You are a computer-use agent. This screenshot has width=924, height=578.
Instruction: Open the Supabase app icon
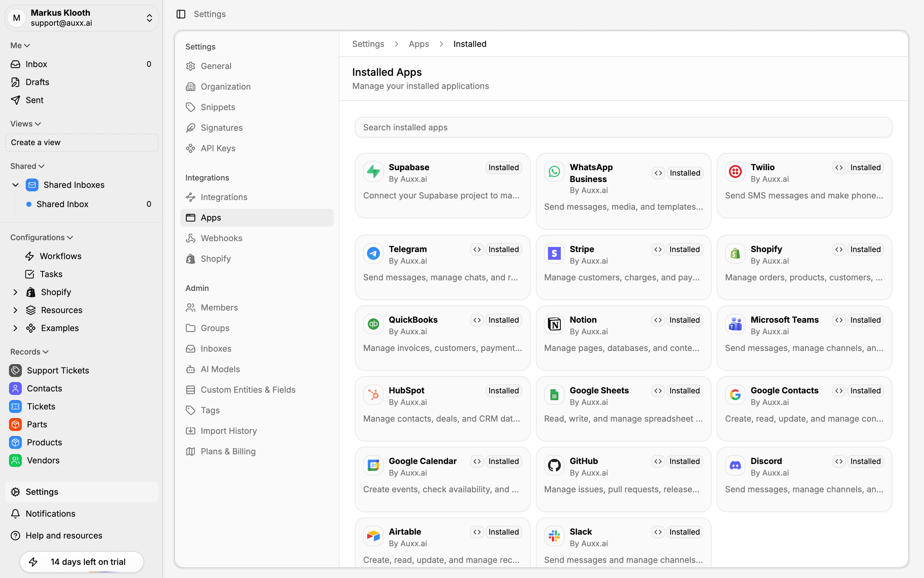(x=373, y=172)
